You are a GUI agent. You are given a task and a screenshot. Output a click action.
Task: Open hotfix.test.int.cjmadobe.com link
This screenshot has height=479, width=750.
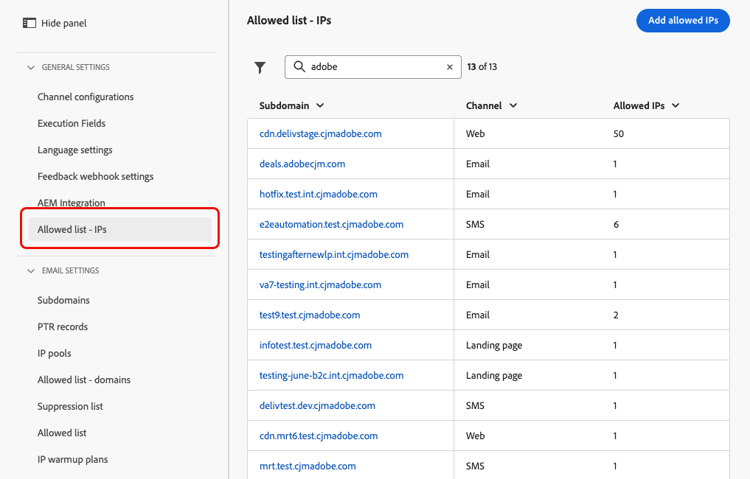(319, 194)
